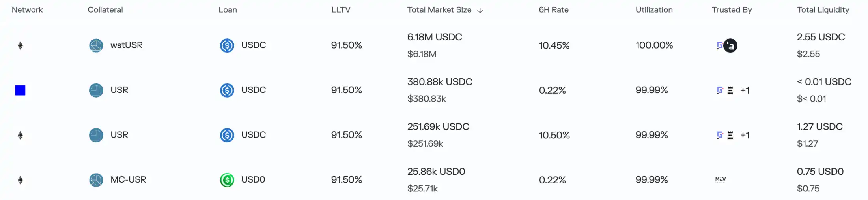Click the Trusted By column header

pos(732,10)
